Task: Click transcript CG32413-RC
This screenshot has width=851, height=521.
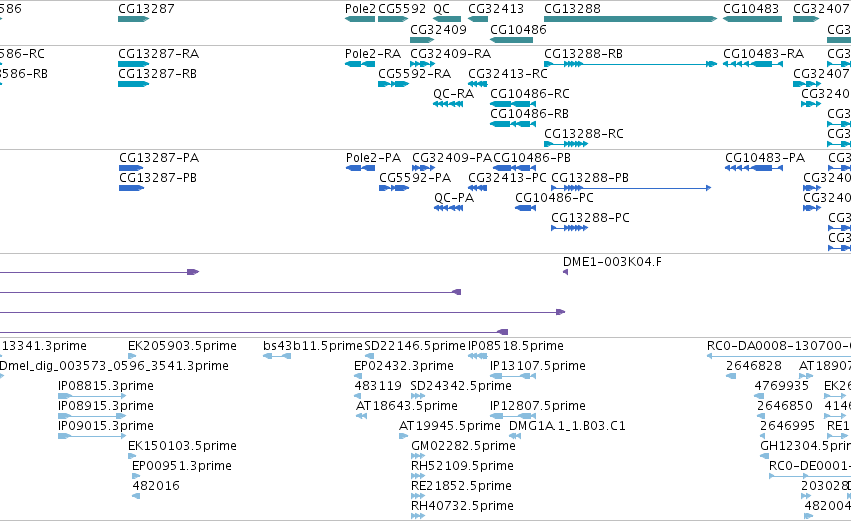Action: pos(508,74)
